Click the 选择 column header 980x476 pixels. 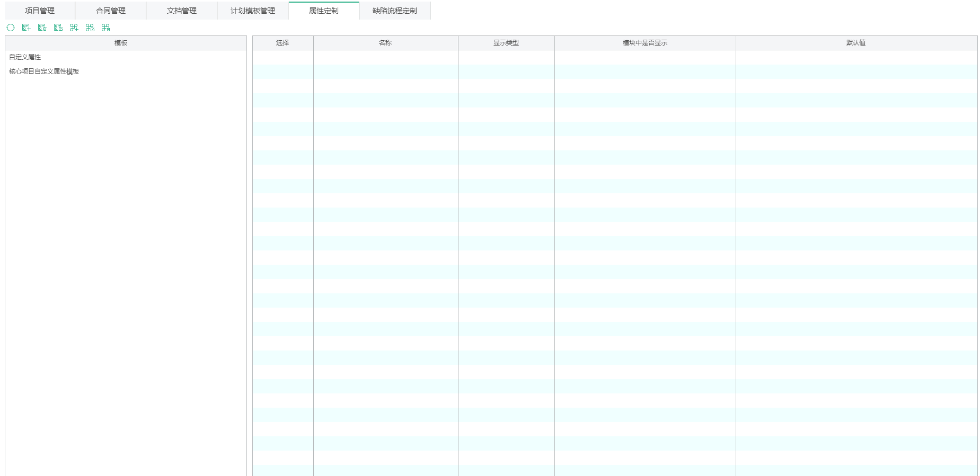[x=282, y=43]
